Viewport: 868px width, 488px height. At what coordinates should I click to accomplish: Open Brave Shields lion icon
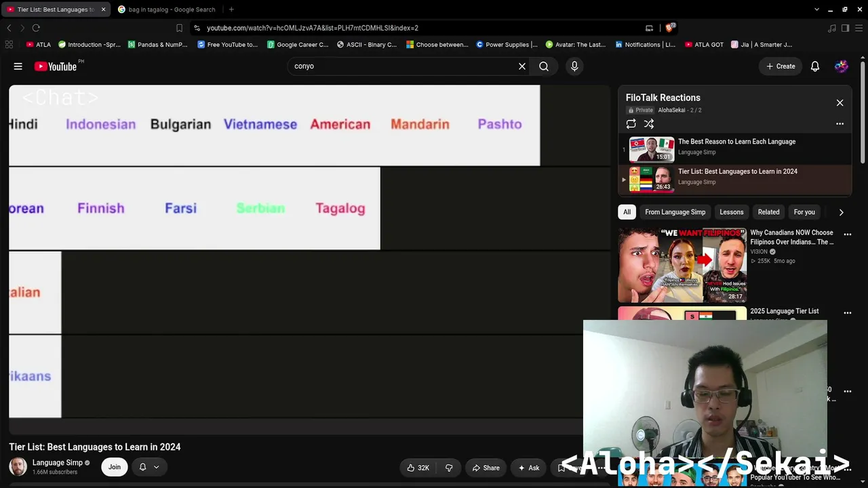tap(669, 28)
